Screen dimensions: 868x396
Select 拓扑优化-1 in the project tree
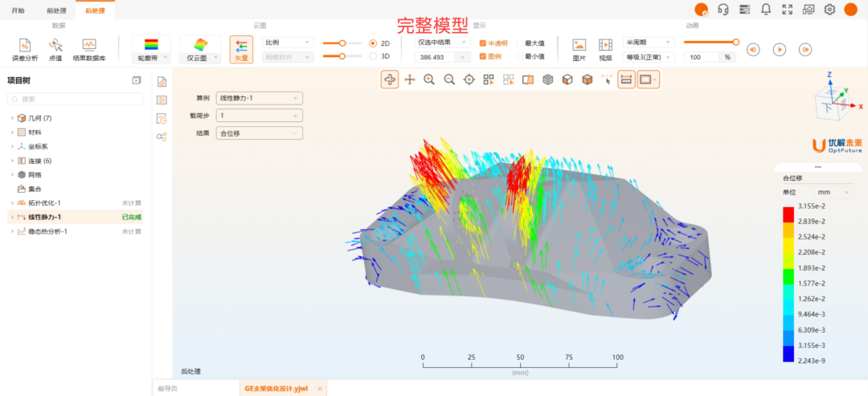(45, 203)
